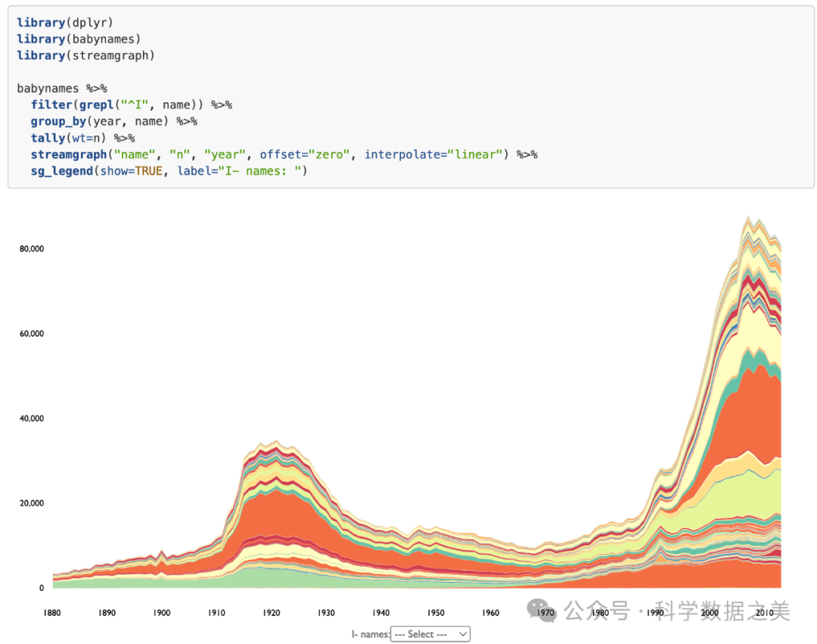Click the group_by function name in code
The width and height of the screenshot is (817, 644).
pos(58,121)
